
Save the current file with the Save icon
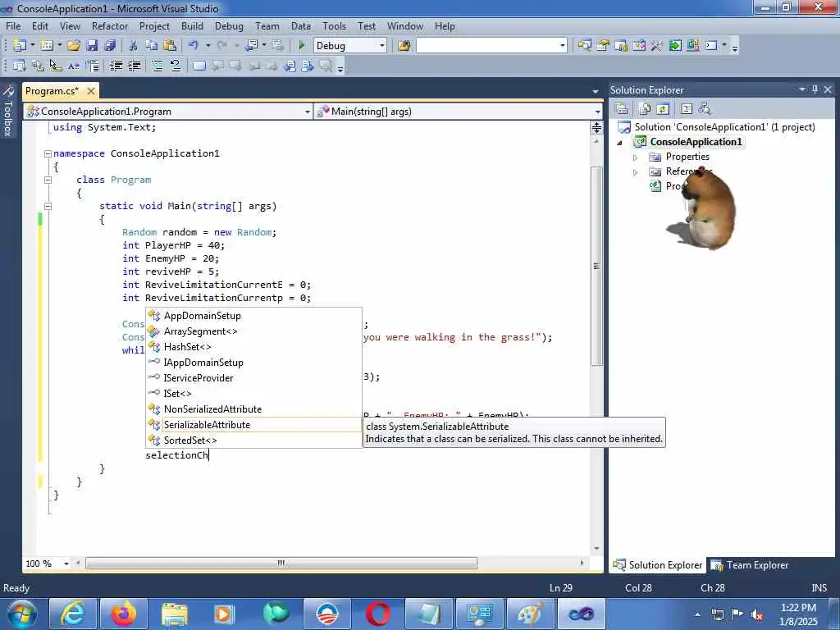coord(92,46)
